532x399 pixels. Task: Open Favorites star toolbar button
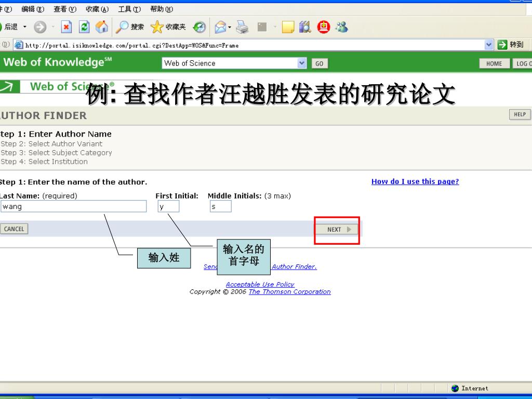[168, 27]
